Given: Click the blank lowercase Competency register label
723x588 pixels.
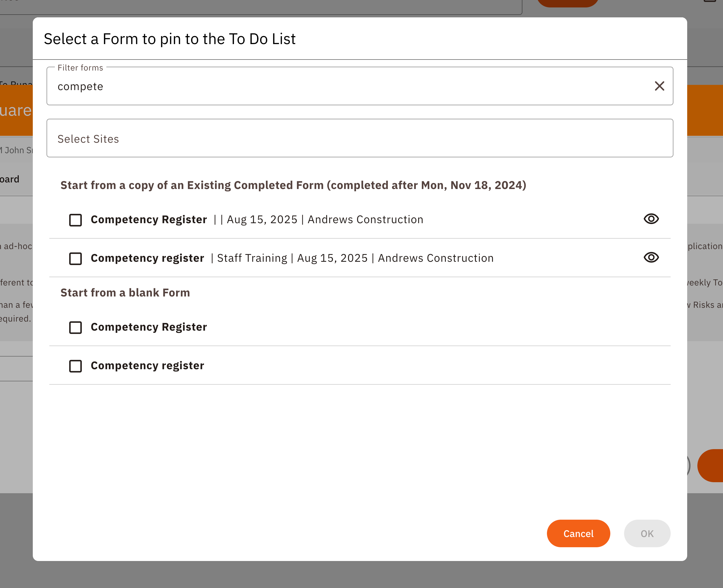Looking at the screenshot, I should [147, 366].
